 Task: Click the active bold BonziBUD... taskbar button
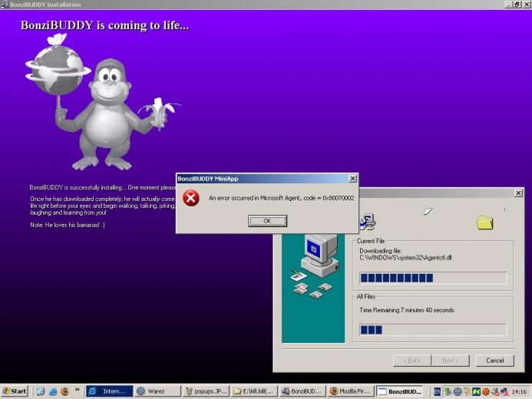coord(399,391)
